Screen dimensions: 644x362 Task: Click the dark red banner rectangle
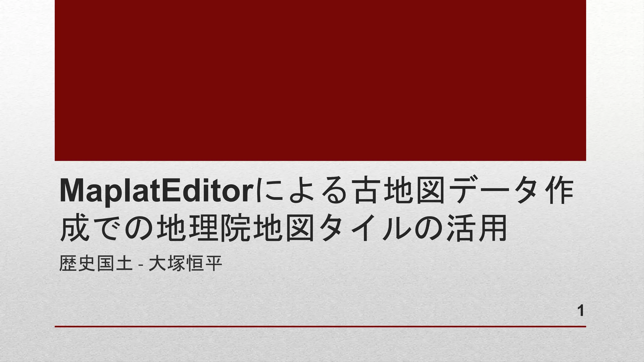320,80
